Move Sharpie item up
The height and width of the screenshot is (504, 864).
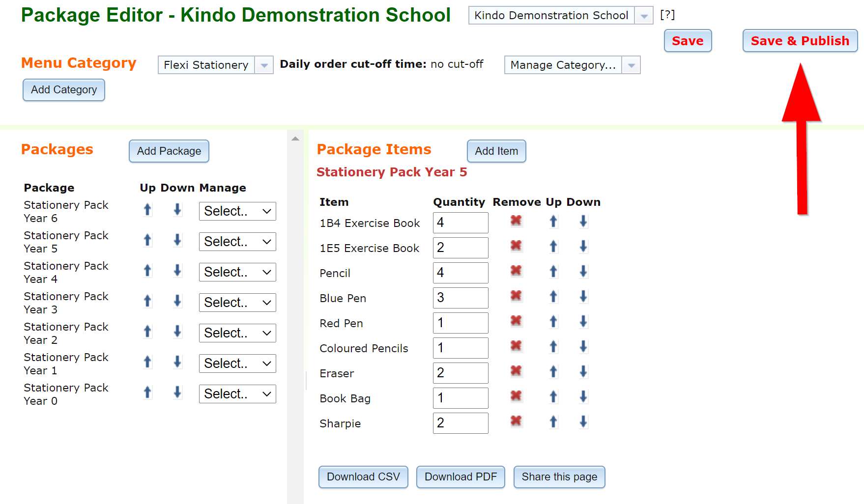[553, 422]
